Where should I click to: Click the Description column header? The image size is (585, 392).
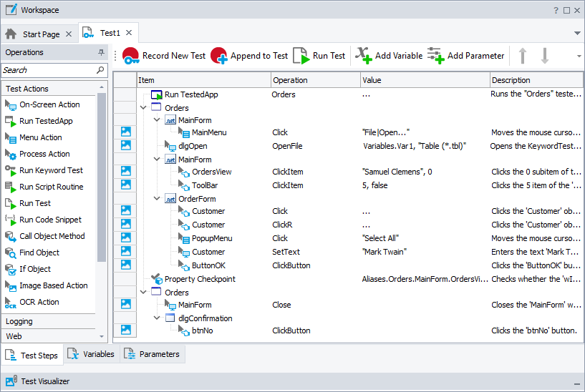[x=536, y=80]
